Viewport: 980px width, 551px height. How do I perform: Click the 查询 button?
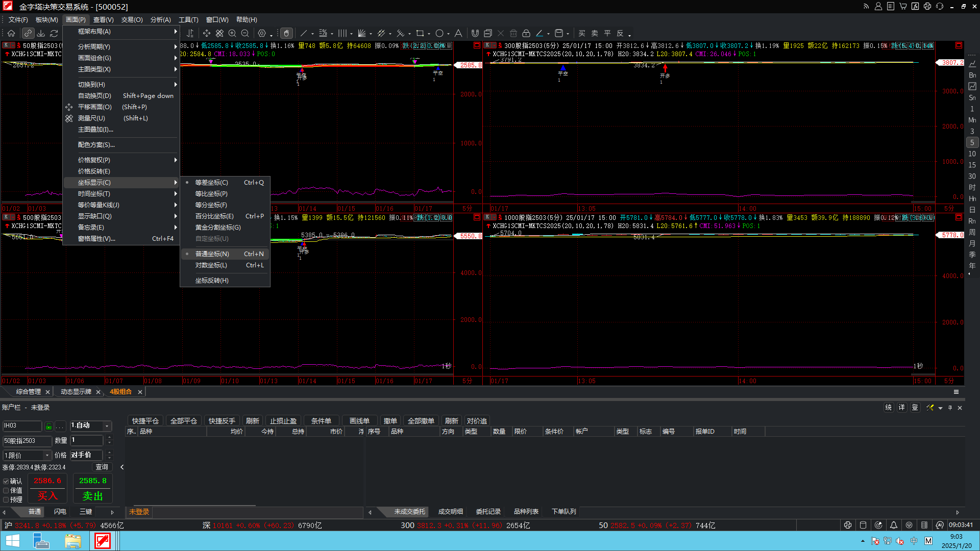point(102,467)
